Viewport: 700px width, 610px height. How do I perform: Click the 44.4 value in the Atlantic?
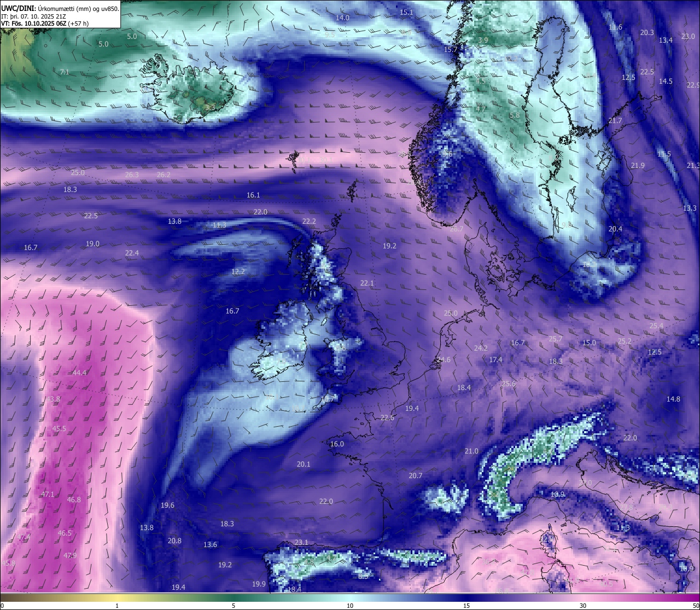pos(79,373)
